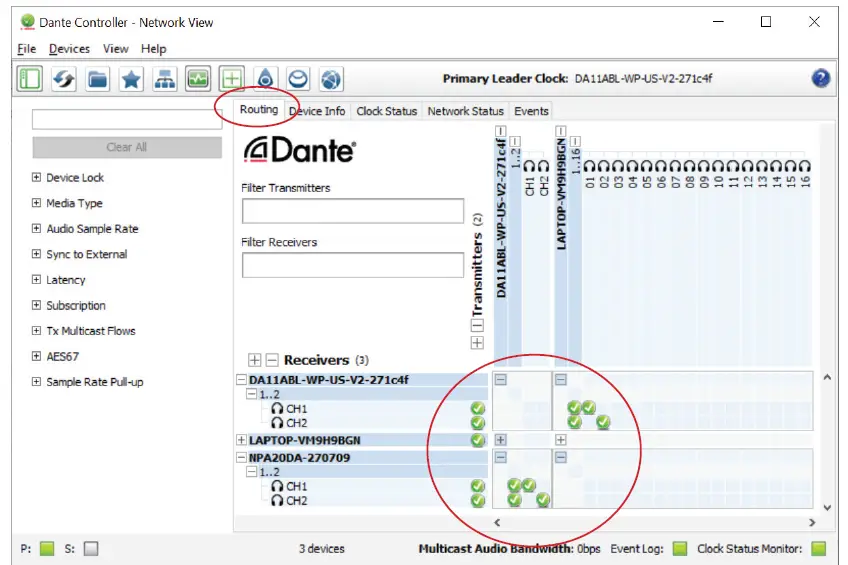The image size is (848, 565).
Task: Open the Devices menu
Action: pyautogui.click(x=69, y=49)
